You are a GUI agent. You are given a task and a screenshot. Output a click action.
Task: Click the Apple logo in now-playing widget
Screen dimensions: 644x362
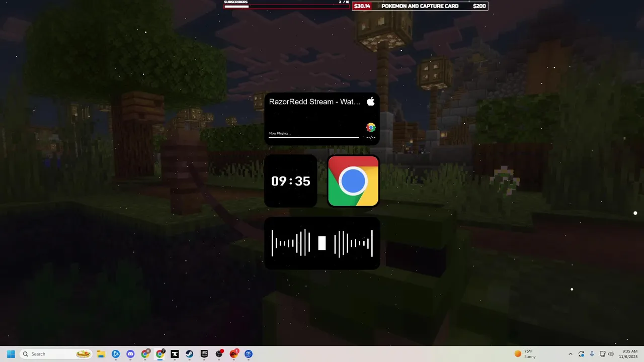pyautogui.click(x=371, y=102)
